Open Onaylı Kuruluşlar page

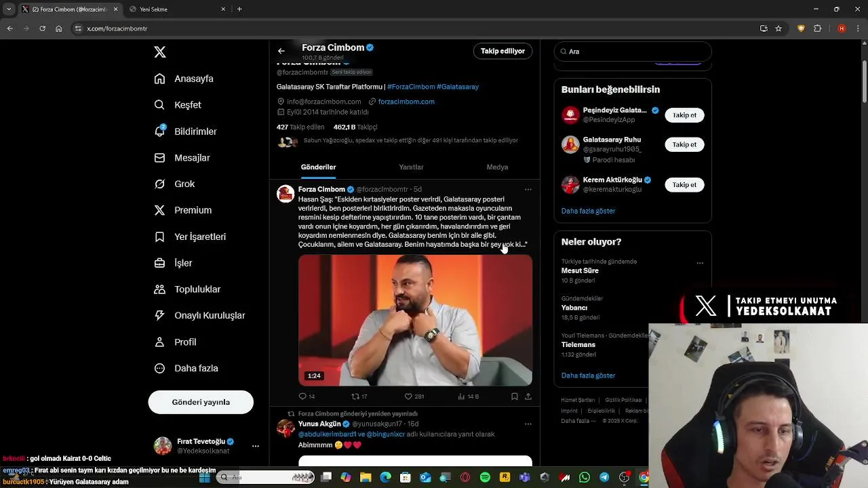(199, 316)
